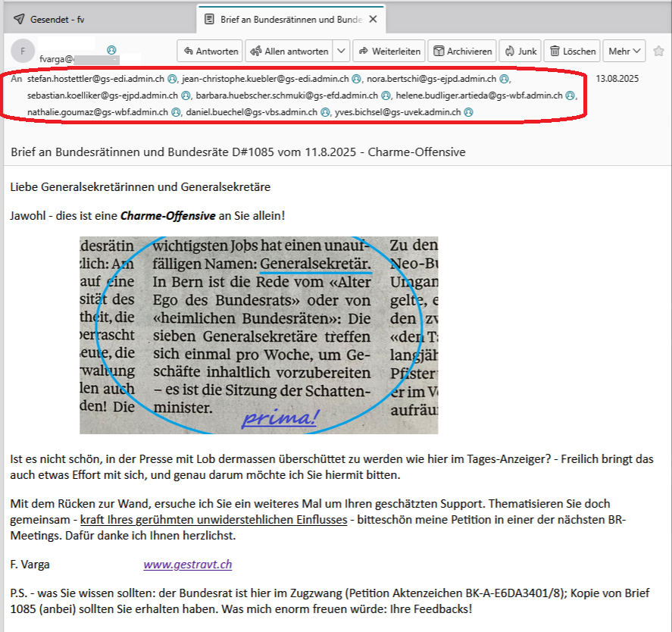Click the presence icon next to yves.bichsel@gs-uvek.admin.ch
Viewport: 672px width, 632px height.
coord(469,111)
